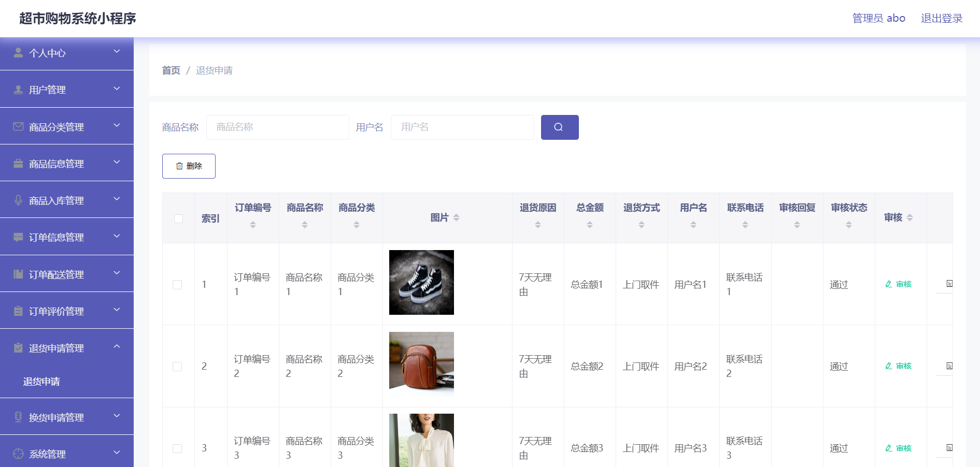Screen dimensions: 980x467
Task: Open the 订单信息管理 menu label
Action: [56, 238]
